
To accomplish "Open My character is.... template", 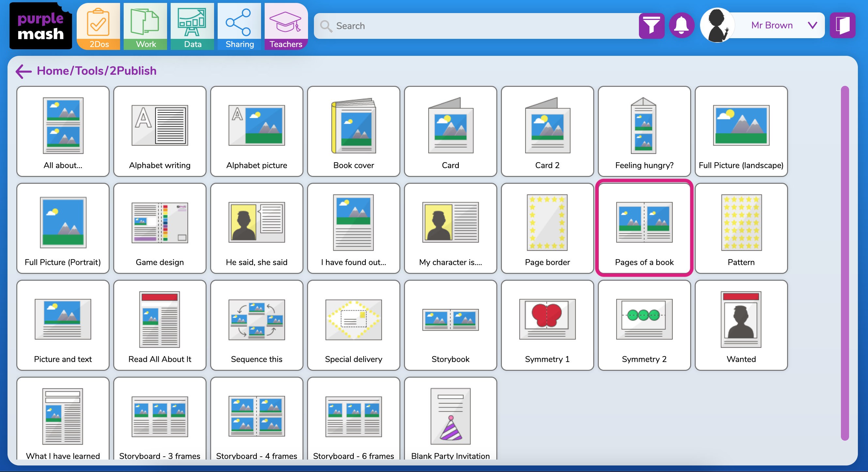I will tap(451, 228).
